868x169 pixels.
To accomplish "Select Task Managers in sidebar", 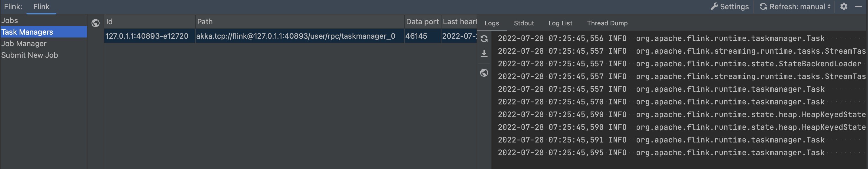I will (27, 32).
